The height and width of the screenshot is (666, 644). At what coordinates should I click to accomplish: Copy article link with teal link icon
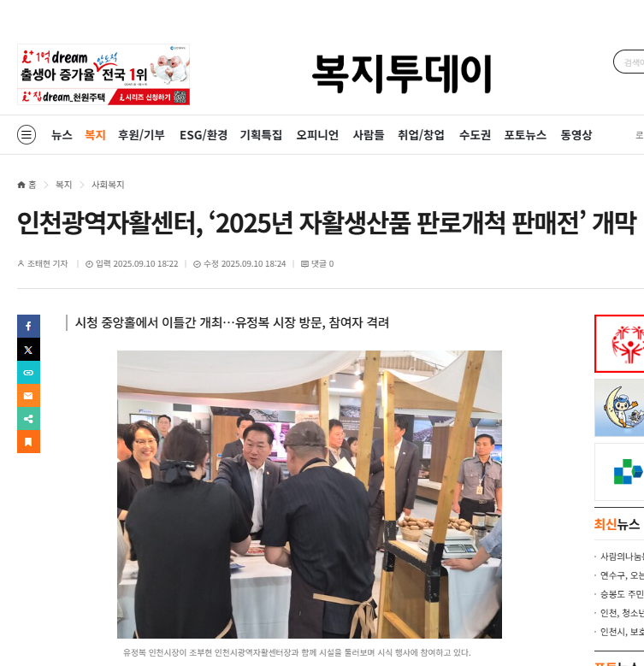tap(28, 373)
